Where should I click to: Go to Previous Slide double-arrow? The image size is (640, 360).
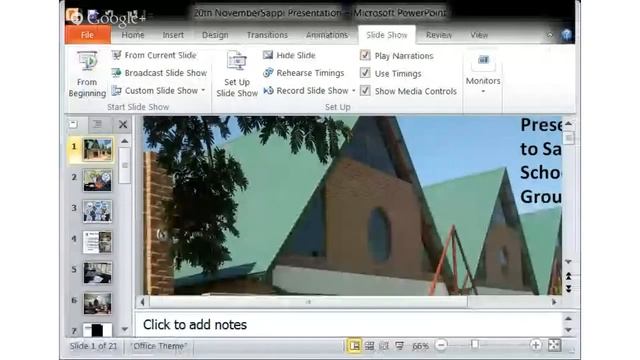[568, 277]
